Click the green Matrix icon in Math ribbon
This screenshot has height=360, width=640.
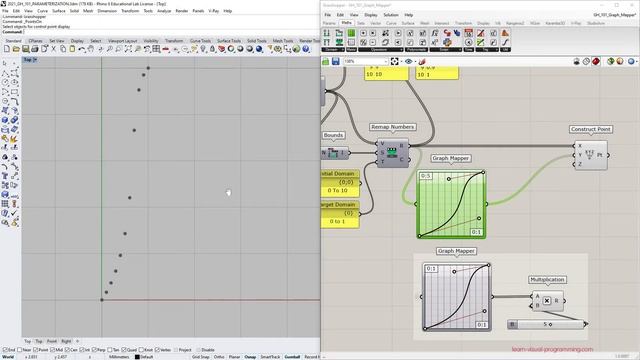pyautogui.click(x=351, y=33)
